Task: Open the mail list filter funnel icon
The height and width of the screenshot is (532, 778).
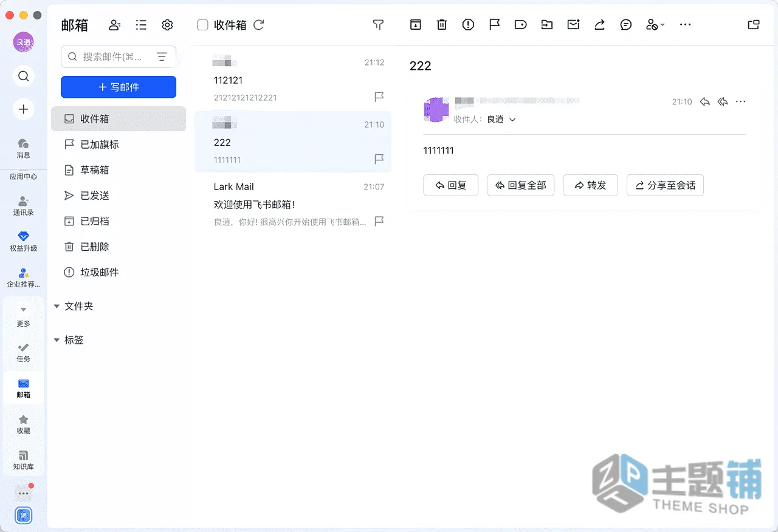Action: [x=378, y=25]
